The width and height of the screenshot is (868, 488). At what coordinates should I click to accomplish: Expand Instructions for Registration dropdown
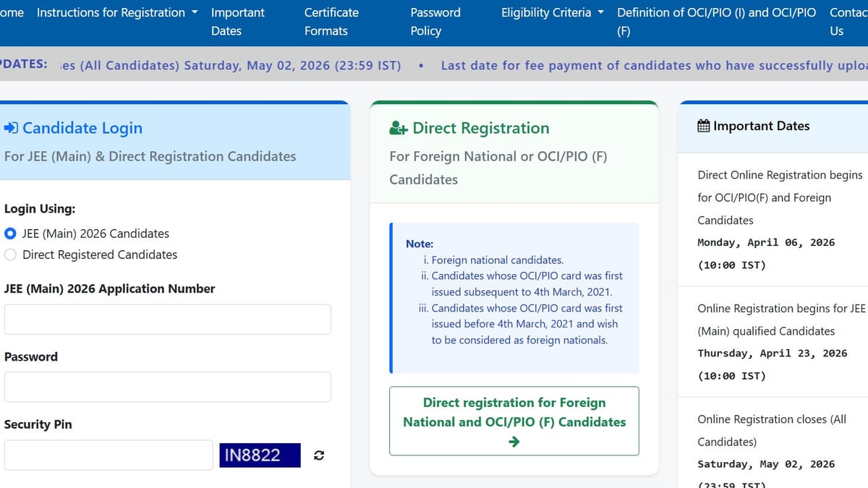click(117, 12)
